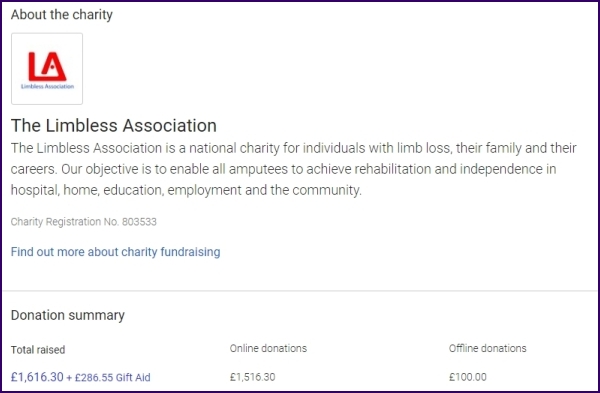Click the red LA letters in logo
This screenshot has height=393, width=600.
(47, 66)
